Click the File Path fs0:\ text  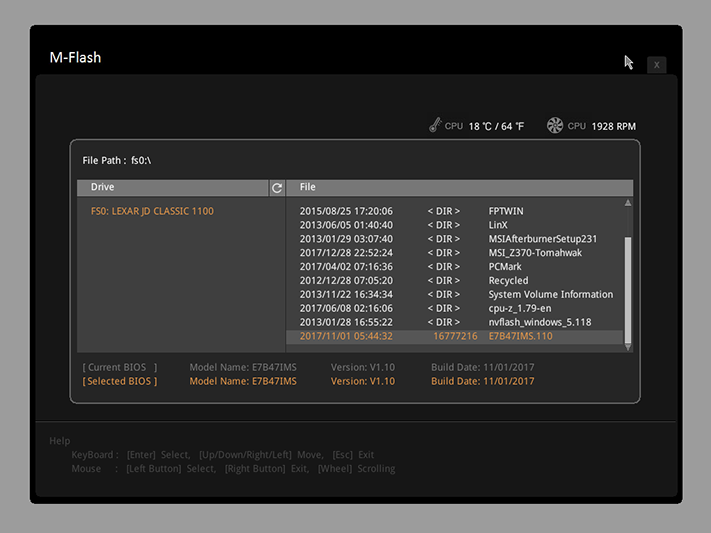pyautogui.click(x=117, y=161)
